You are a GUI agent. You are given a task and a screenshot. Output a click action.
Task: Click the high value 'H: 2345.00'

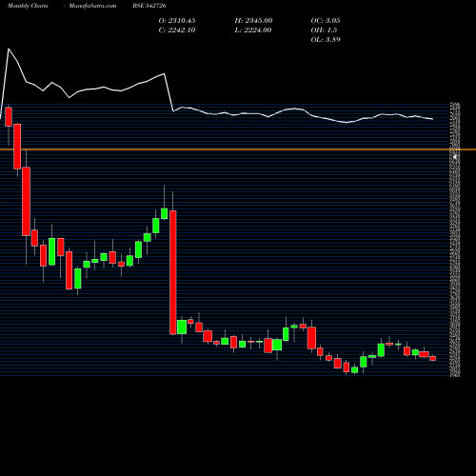[253, 21]
